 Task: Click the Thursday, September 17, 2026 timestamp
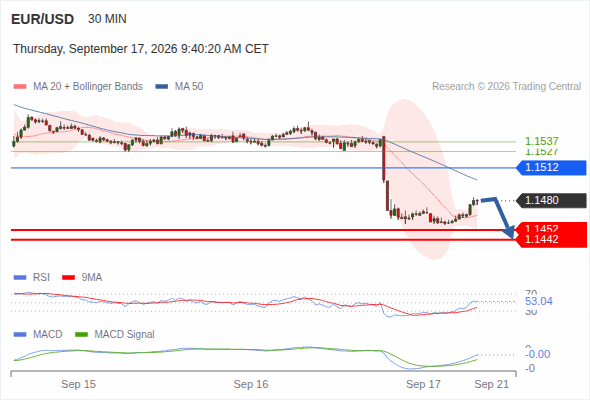point(141,49)
